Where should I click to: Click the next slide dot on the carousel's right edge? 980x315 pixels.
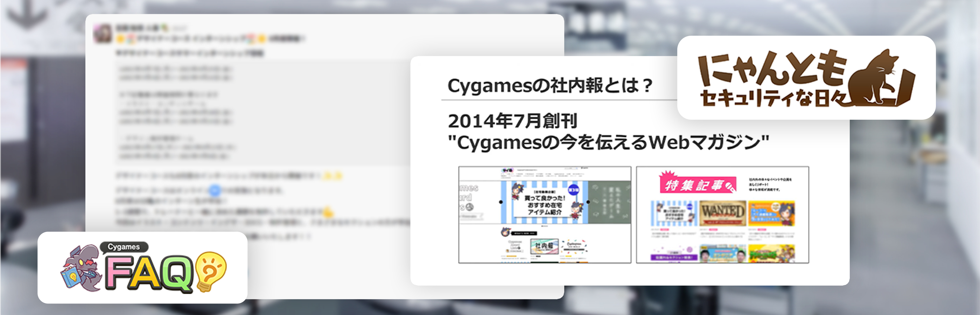[588, 202]
